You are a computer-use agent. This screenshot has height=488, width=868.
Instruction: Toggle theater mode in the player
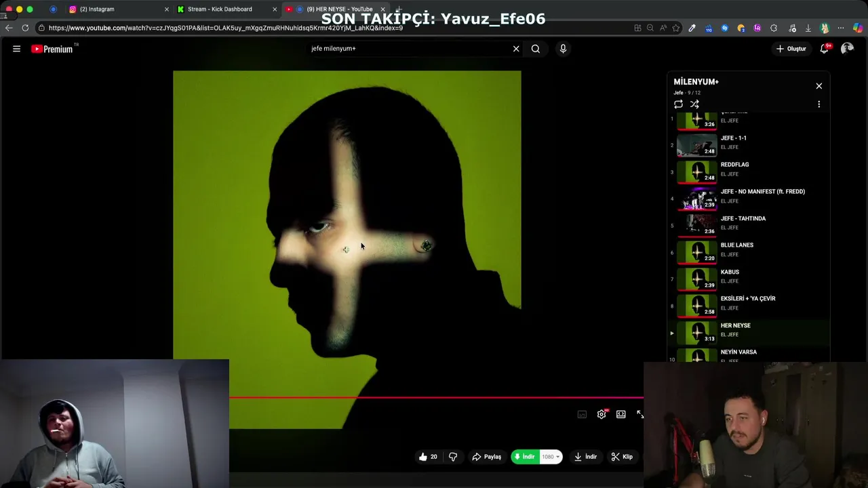620,414
